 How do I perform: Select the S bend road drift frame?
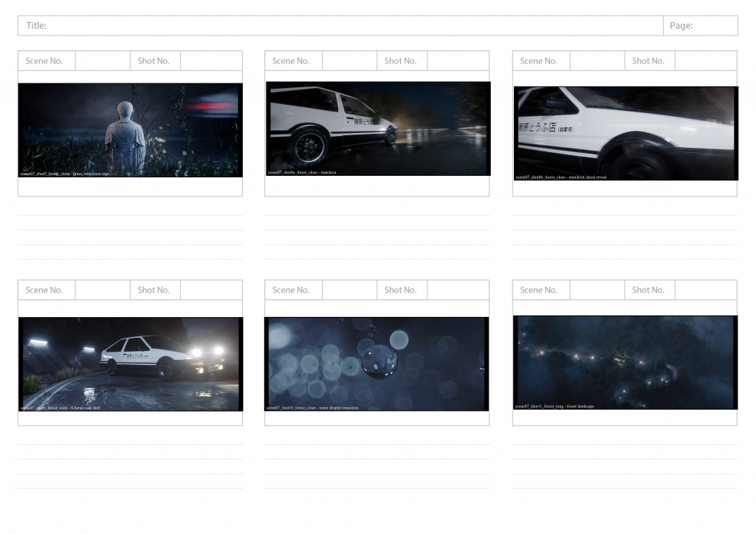(x=131, y=364)
